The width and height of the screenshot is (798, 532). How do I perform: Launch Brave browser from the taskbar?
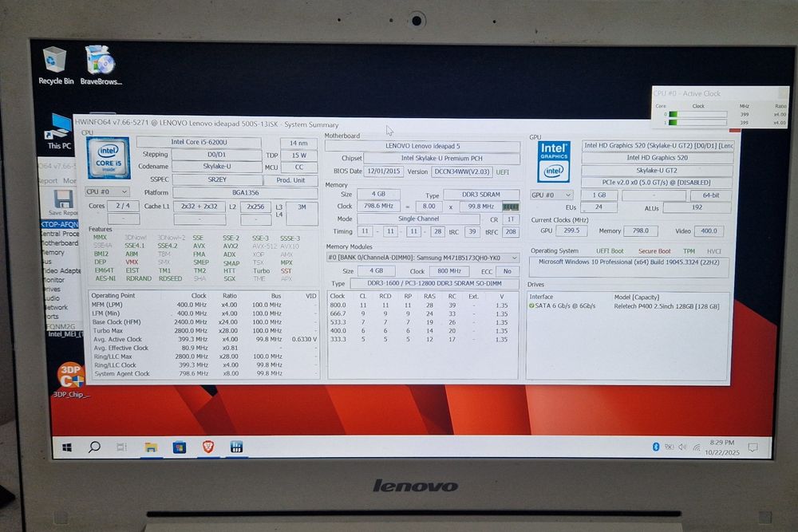208,447
